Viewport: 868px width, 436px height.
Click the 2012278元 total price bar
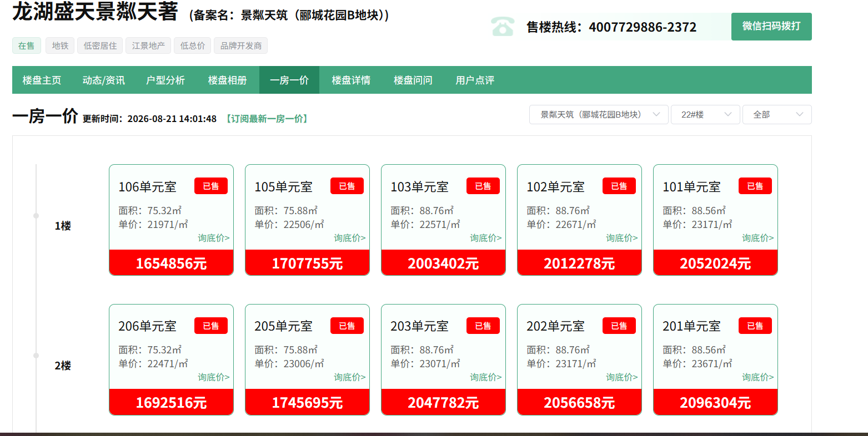point(580,262)
